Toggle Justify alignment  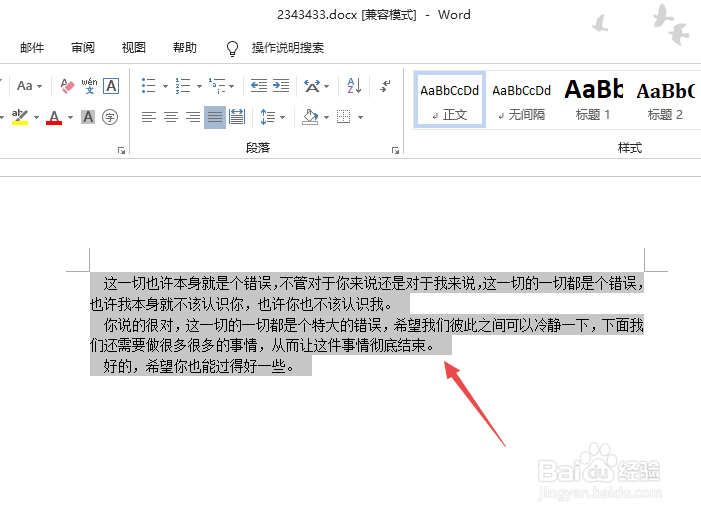pyautogui.click(x=215, y=118)
